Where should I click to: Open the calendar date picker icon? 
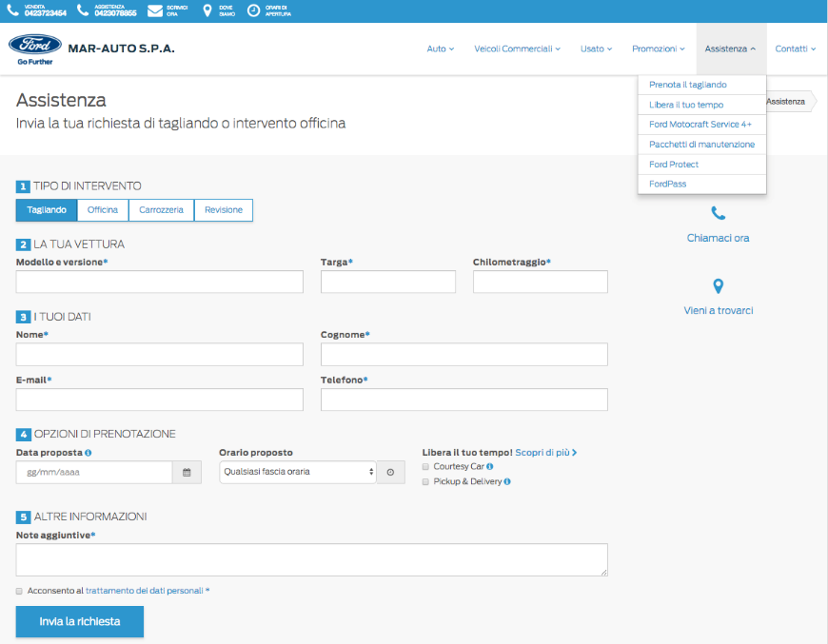(187, 472)
